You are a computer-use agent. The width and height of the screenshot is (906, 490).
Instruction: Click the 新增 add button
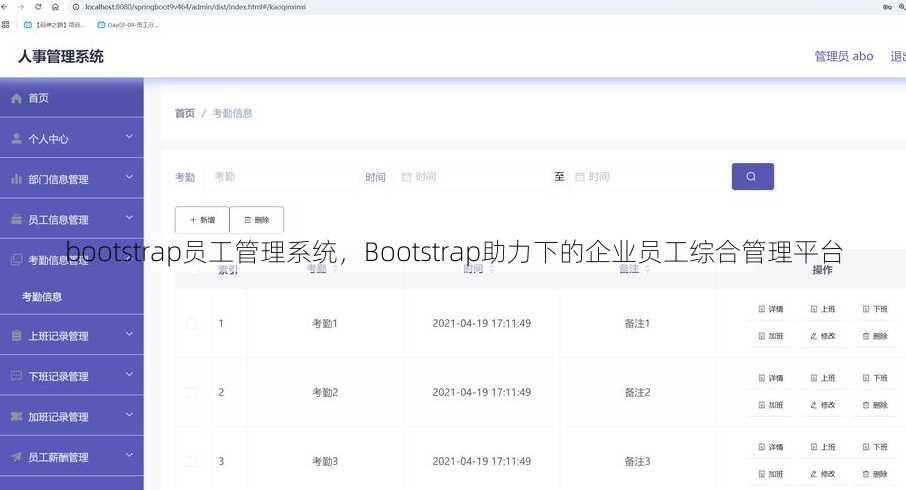click(202, 220)
